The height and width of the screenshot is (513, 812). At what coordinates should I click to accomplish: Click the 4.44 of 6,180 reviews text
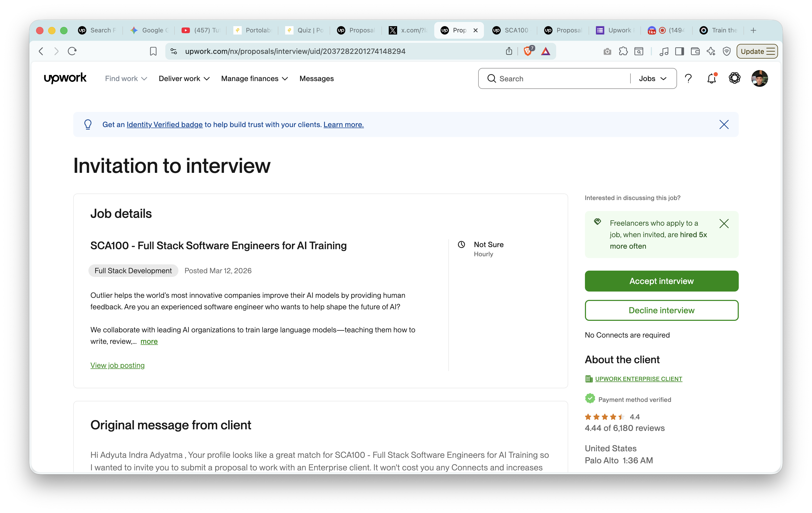click(x=624, y=428)
